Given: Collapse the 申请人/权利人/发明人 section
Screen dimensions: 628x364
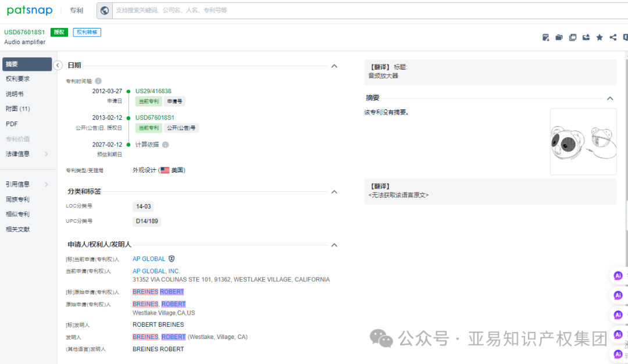Looking at the screenshot, I should (334, 245).
